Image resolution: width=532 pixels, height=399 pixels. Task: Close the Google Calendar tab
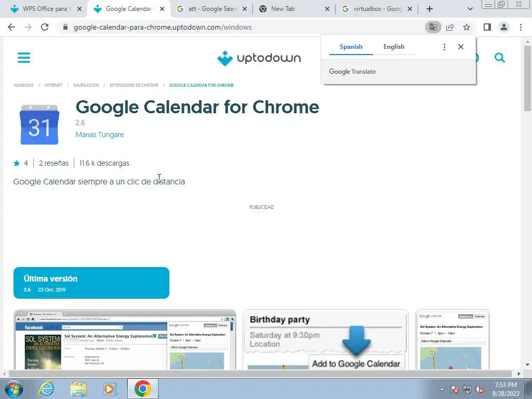[x=162, y=9]
